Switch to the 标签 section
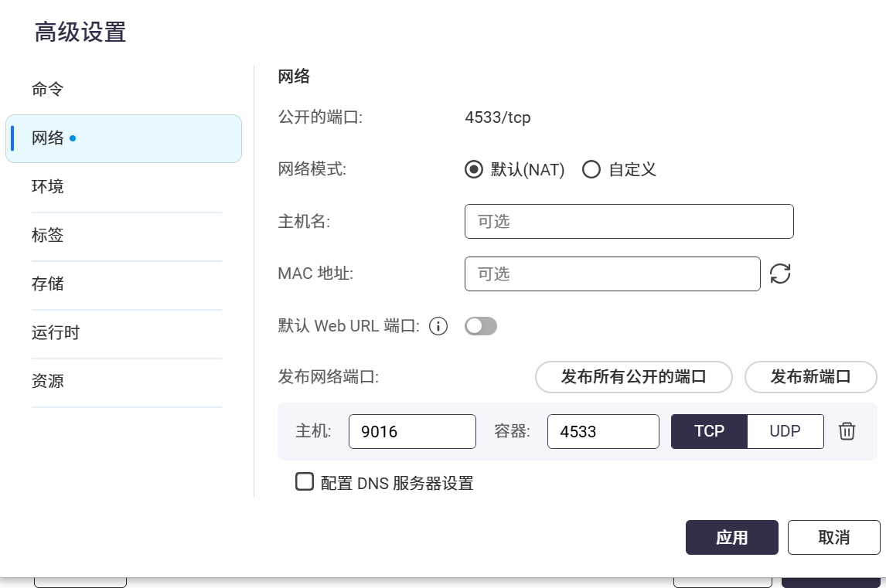886x588 pixels. (x=48, y=236)
